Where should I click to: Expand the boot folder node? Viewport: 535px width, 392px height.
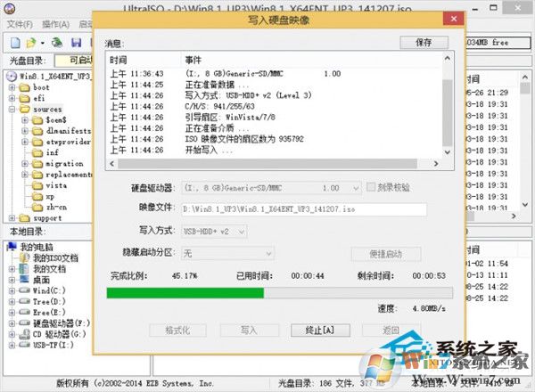pos(12,87)
